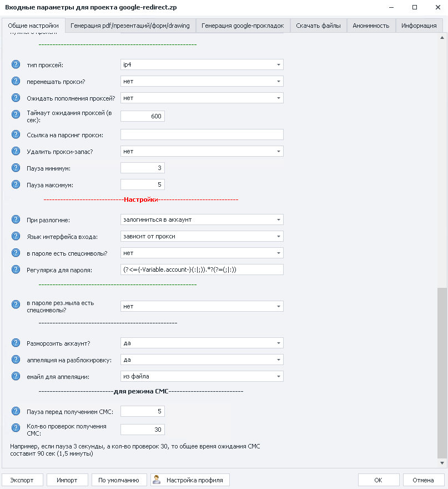Open 'Настройка профиля' button

coord(190,480)
